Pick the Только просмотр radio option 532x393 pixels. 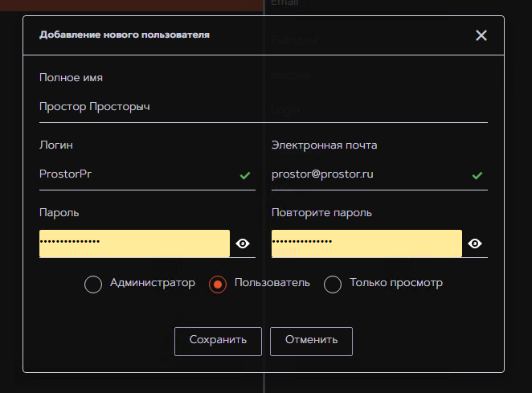tap(333, 285)
